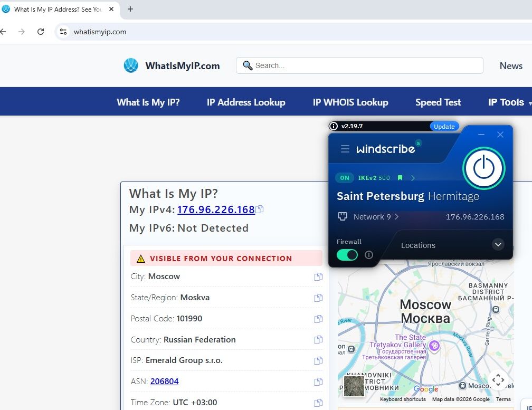Click the IPv4 address link 176.96.226.168
The image size is (532, 410).
pos(216,209)
